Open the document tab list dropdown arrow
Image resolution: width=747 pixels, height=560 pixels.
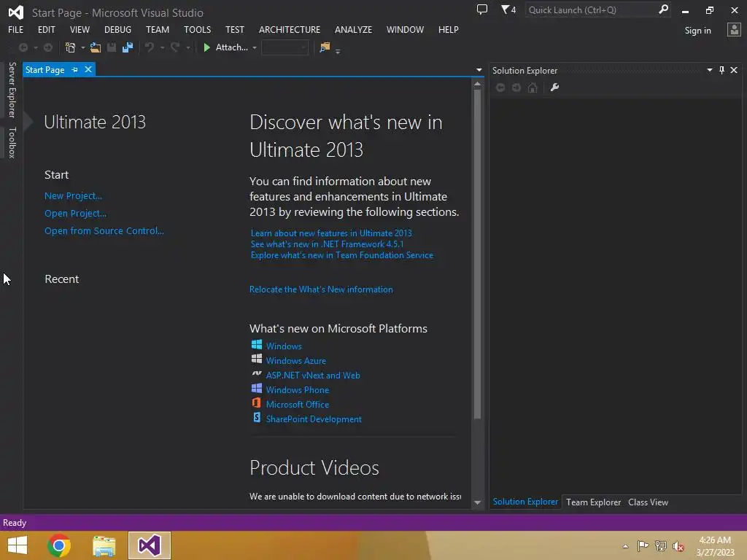coord(479,70)
